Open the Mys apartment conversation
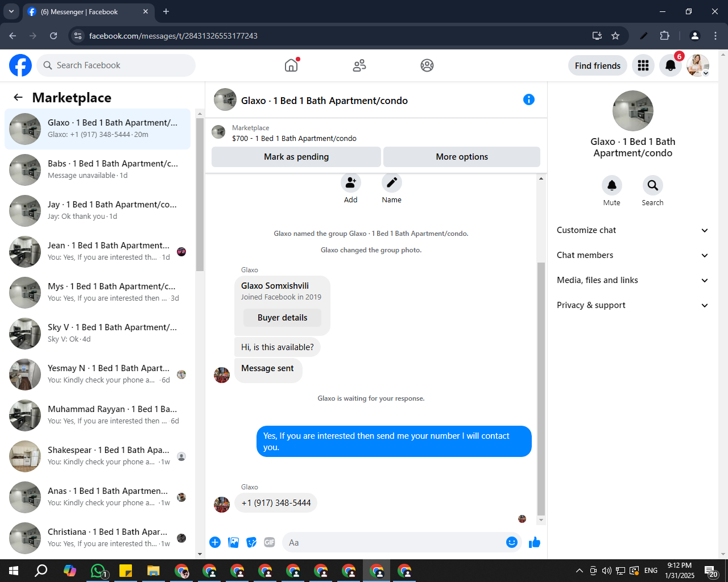The height and width of the screenshot is (582, 728). point(98,293)
